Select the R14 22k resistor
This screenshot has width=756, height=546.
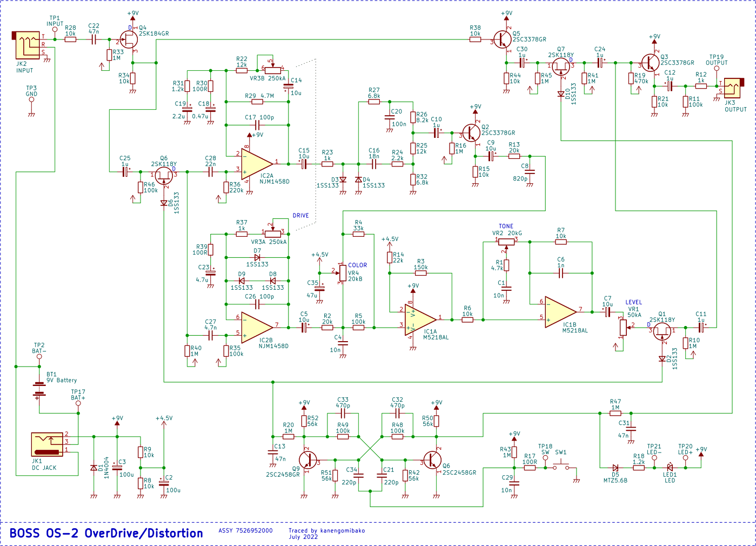pos(389,258)
